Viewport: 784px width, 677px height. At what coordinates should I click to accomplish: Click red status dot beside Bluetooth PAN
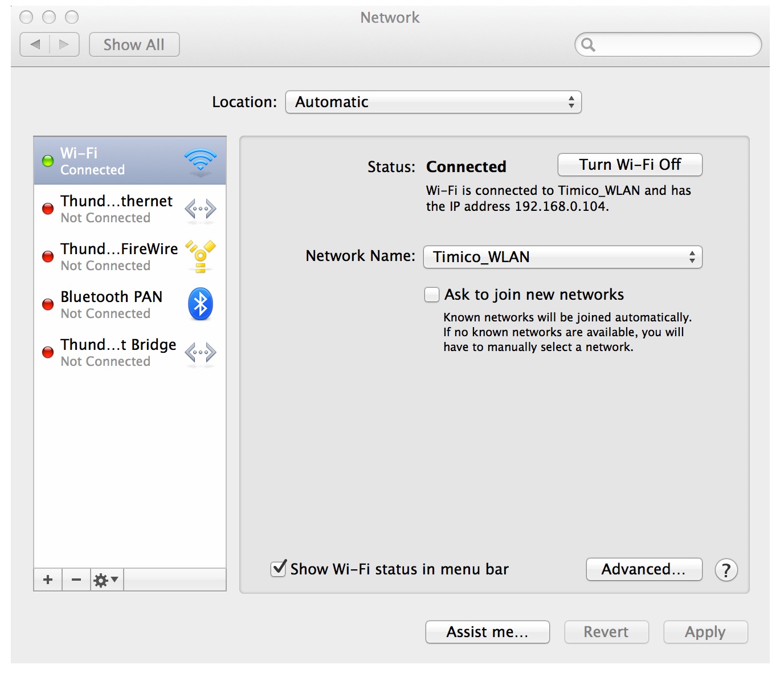point(48,304)
